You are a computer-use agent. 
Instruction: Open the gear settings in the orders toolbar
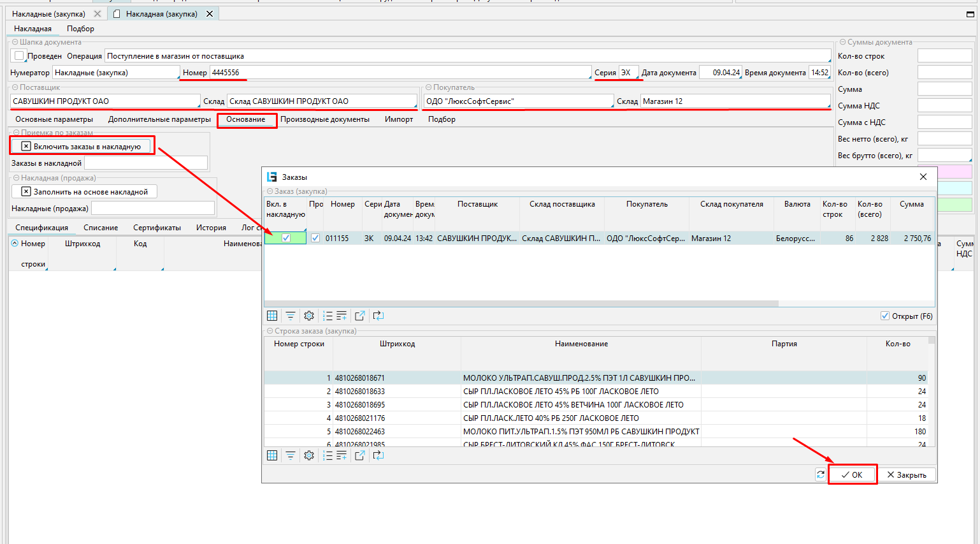tap(309, 316)
